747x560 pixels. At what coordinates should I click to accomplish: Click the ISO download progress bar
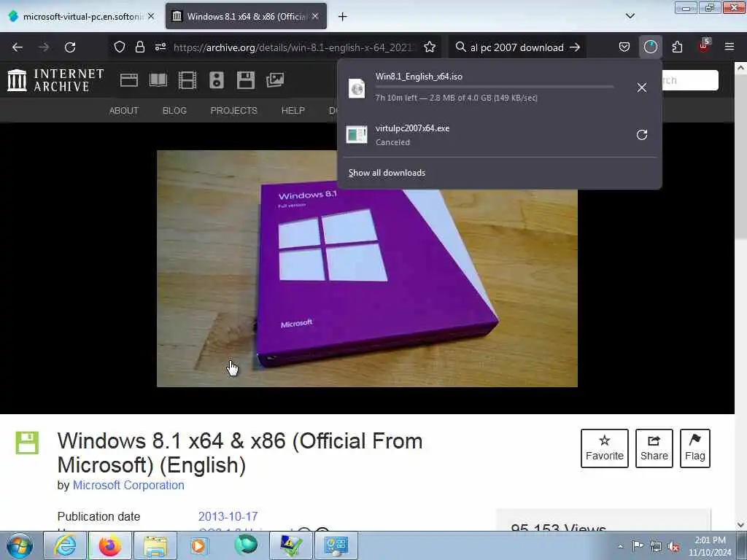494,87
